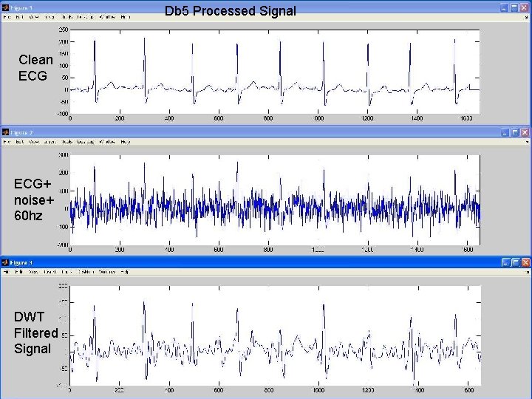Close the Figure 2 window
The width and height of the screenshot is (532, 399).
[x=525, y=132]
